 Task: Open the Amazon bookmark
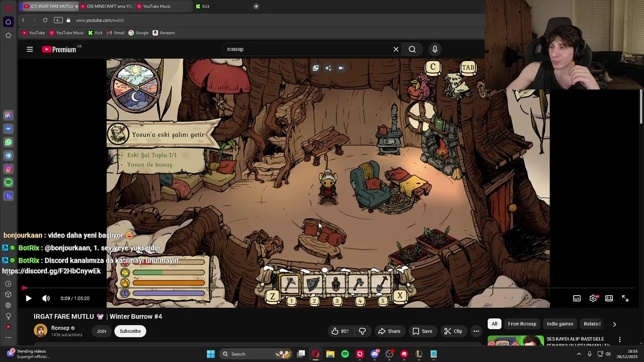164,33
